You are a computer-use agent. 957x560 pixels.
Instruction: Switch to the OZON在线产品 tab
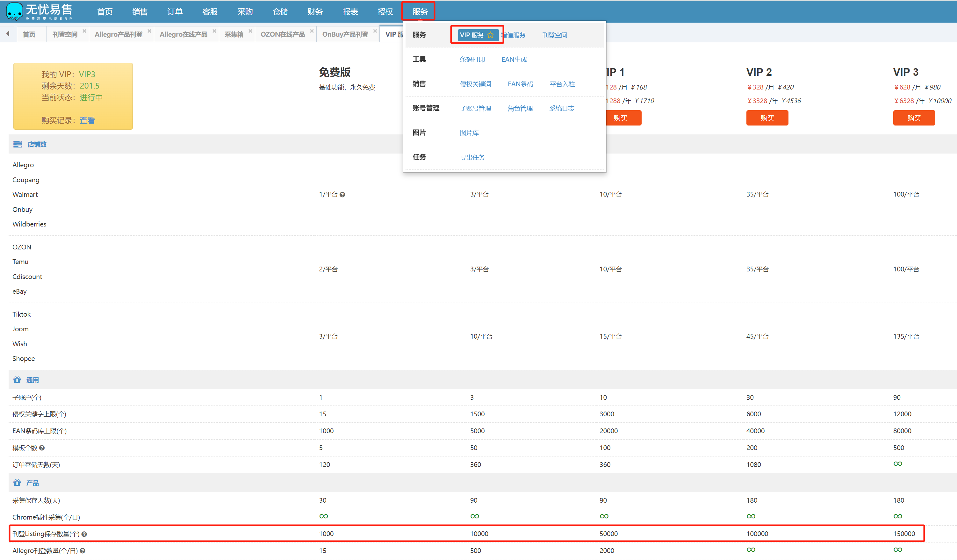pyautogui.click(x=283, y=34)
